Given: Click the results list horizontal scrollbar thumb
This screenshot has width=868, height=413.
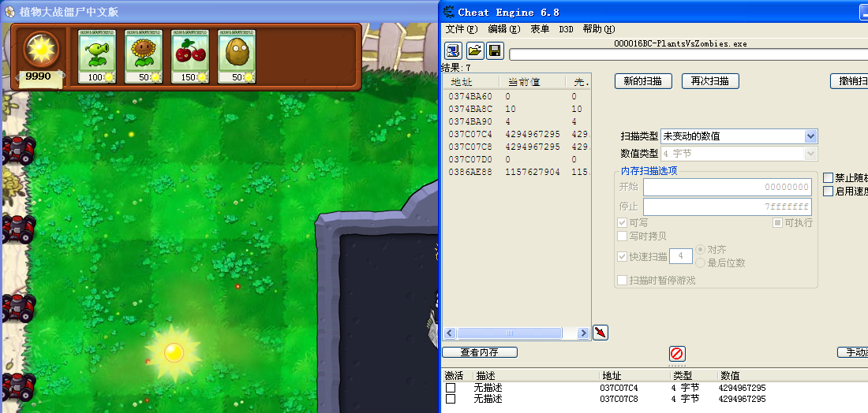Looking at the screenshot, I should click(509, 333).
